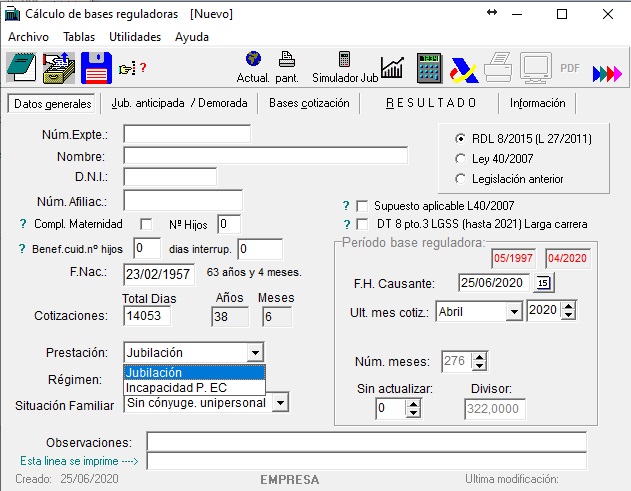Click the dias interrup. input field
This screenshot has width=631, height=491.
tap(260, 249)
